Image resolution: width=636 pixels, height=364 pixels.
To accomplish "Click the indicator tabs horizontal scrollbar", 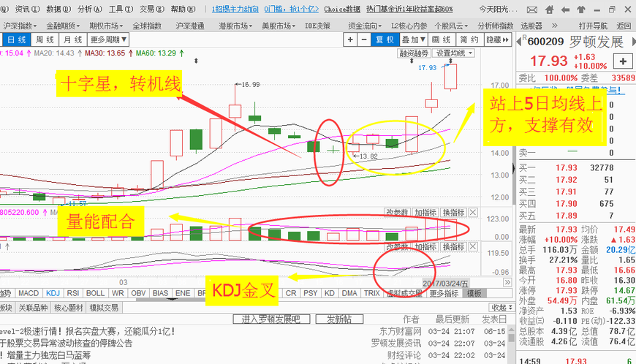I will [x=173, y=300].
